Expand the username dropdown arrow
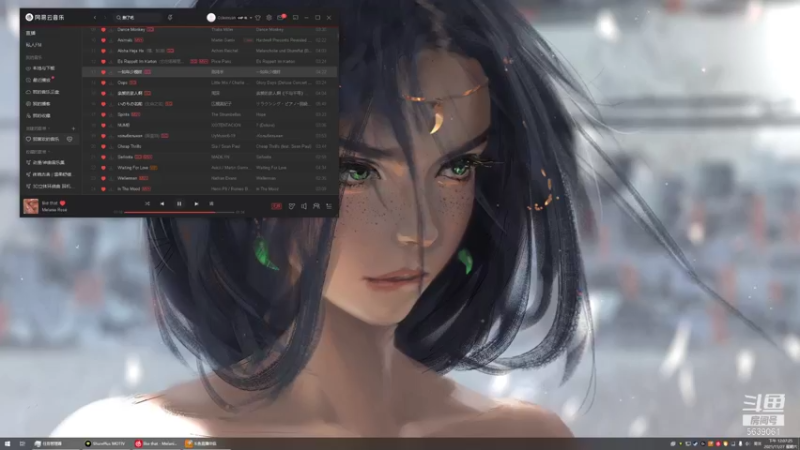800x450 pixels. tap(251, 18)
